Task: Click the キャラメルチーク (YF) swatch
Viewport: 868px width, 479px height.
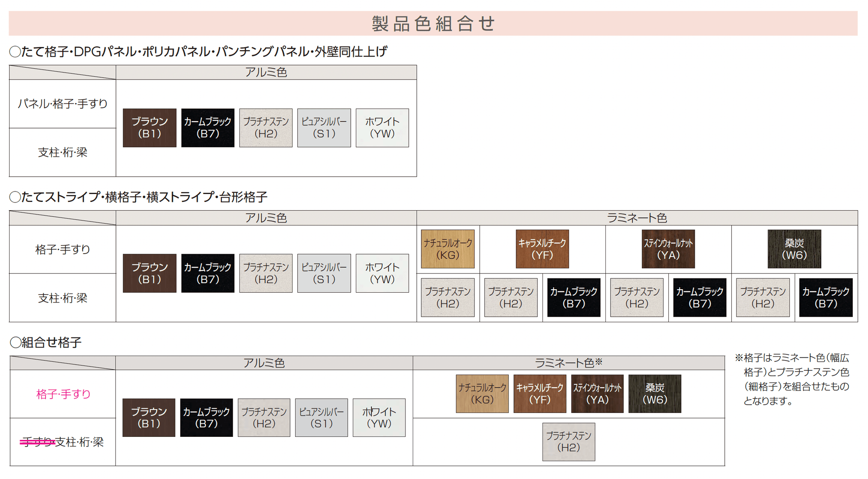Action: 541,248
